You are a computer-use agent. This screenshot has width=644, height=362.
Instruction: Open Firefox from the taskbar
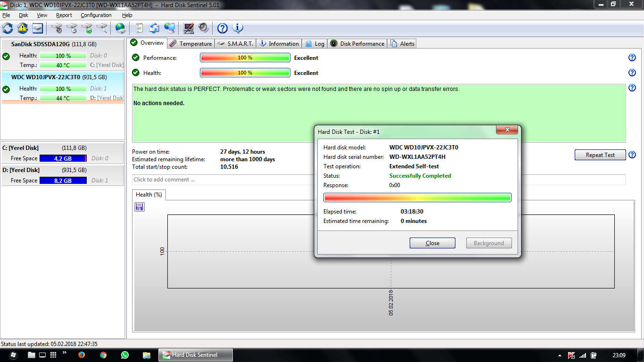tap(81, 355)
